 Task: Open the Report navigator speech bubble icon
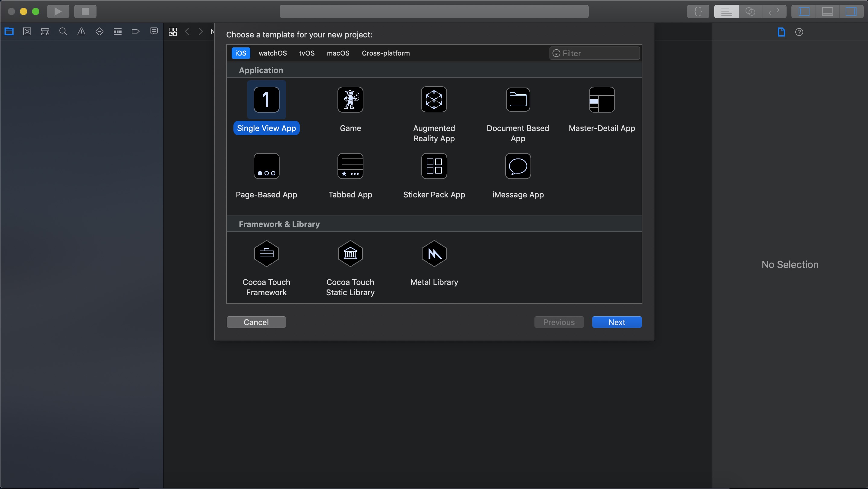point(154,31)
